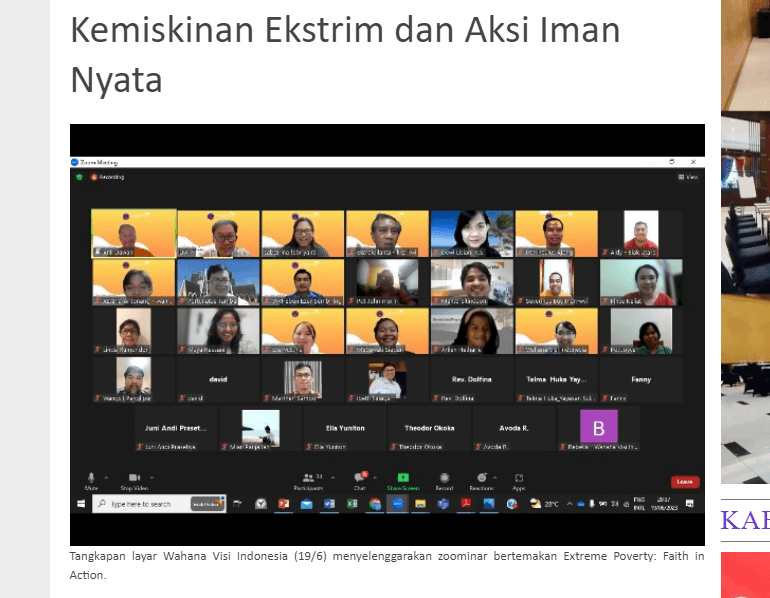Image resolution: width=770 pixels, height=598 pixels.
Task: Open Word from the taskbar
Action: tap(329, 504)
